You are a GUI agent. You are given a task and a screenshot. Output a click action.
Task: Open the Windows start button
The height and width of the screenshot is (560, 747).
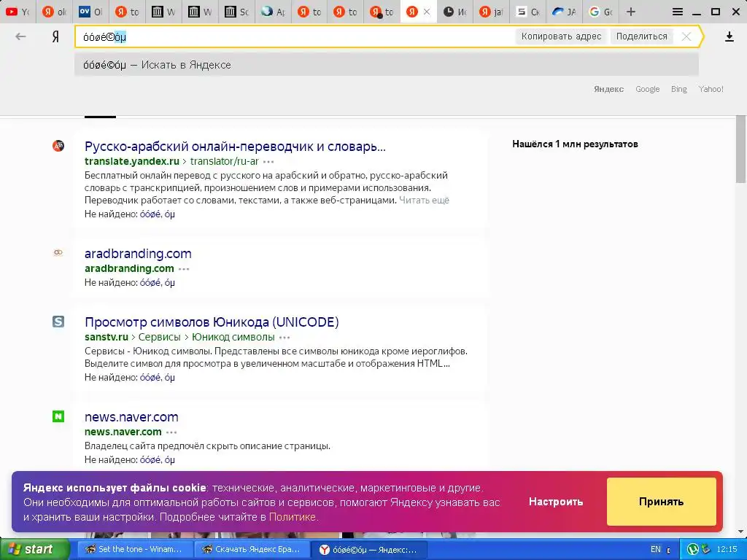pyautogui.click(x=35, y=549)
